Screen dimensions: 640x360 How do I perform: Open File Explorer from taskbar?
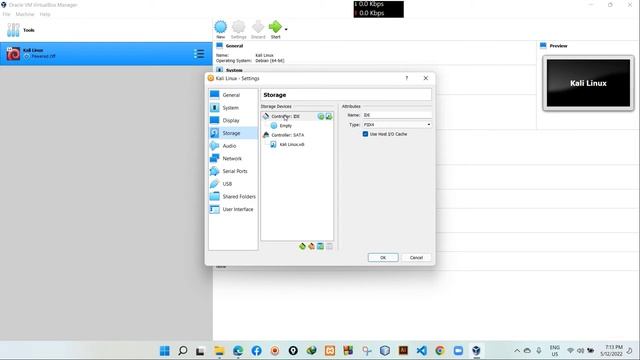point(219,351)
